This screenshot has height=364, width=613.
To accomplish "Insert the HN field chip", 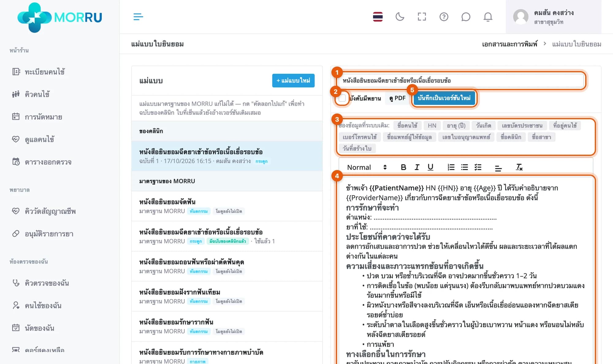I will 432,126.
